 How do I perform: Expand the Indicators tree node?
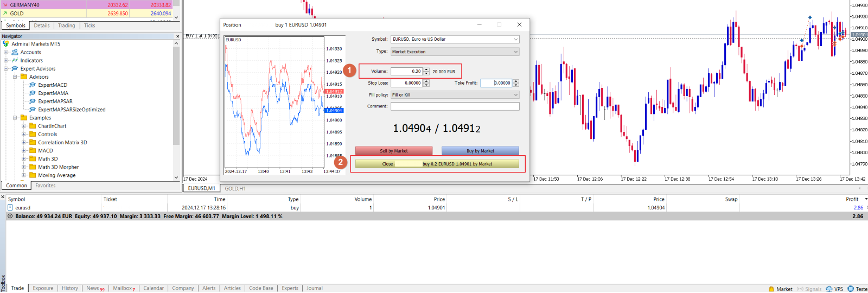pos(6,60)
